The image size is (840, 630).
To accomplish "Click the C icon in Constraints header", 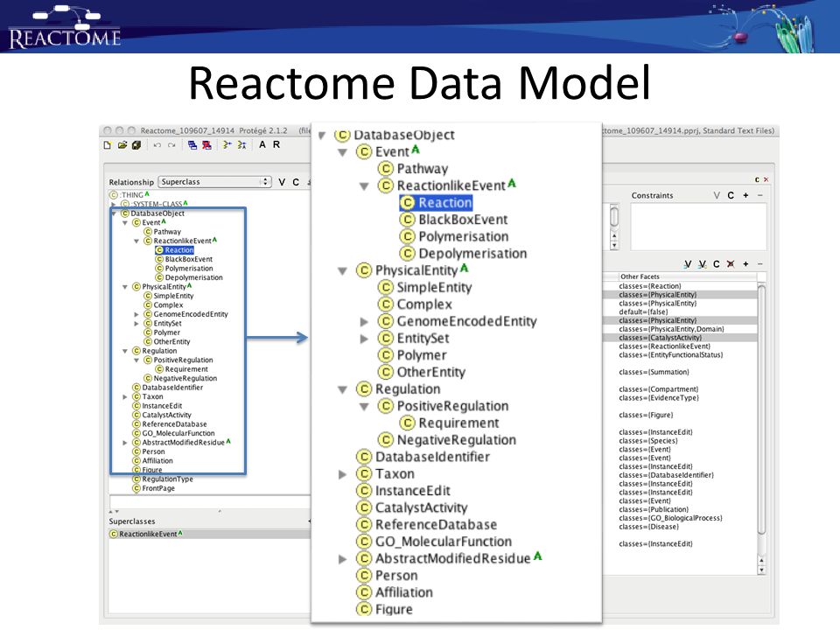I will [x=731, y=195].
